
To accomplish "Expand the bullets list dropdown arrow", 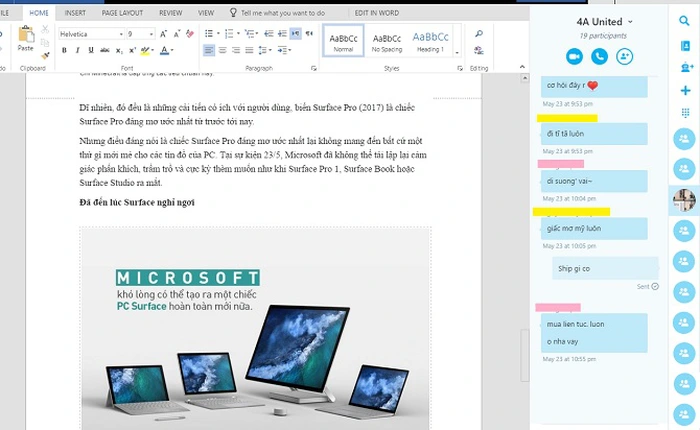I will pos(218,34).
